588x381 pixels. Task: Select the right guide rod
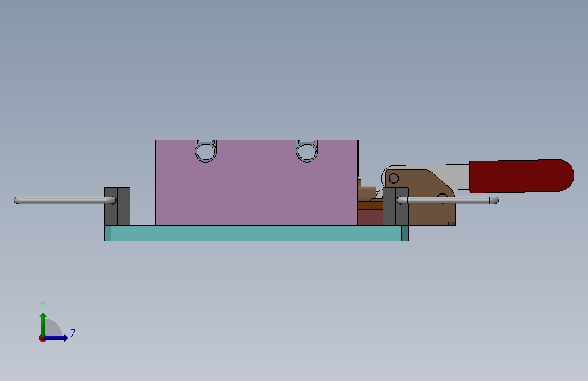(x=448, y=200)
